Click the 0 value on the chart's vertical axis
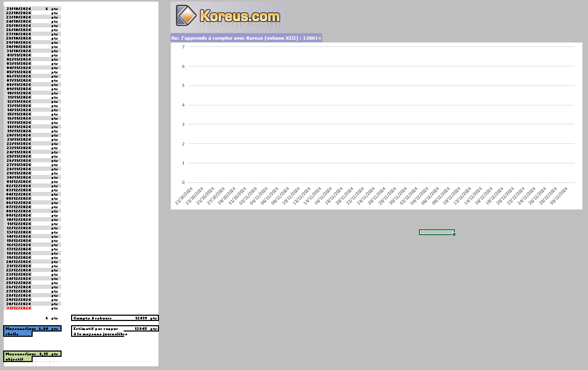Viewport: 588px width, 370px height. pos(183,183)
